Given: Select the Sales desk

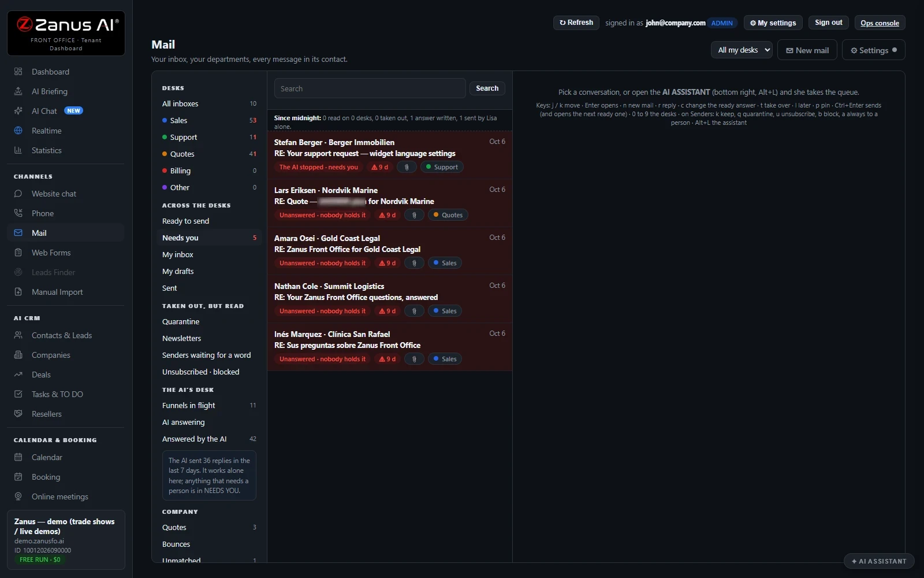Looking at the screenshot, I should (209, 120).
